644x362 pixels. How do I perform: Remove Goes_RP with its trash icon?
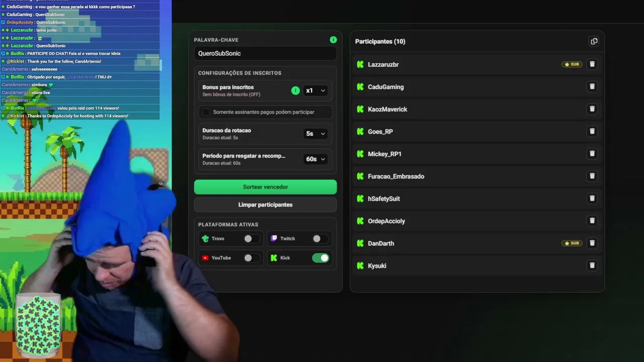[x=592, y=131]
